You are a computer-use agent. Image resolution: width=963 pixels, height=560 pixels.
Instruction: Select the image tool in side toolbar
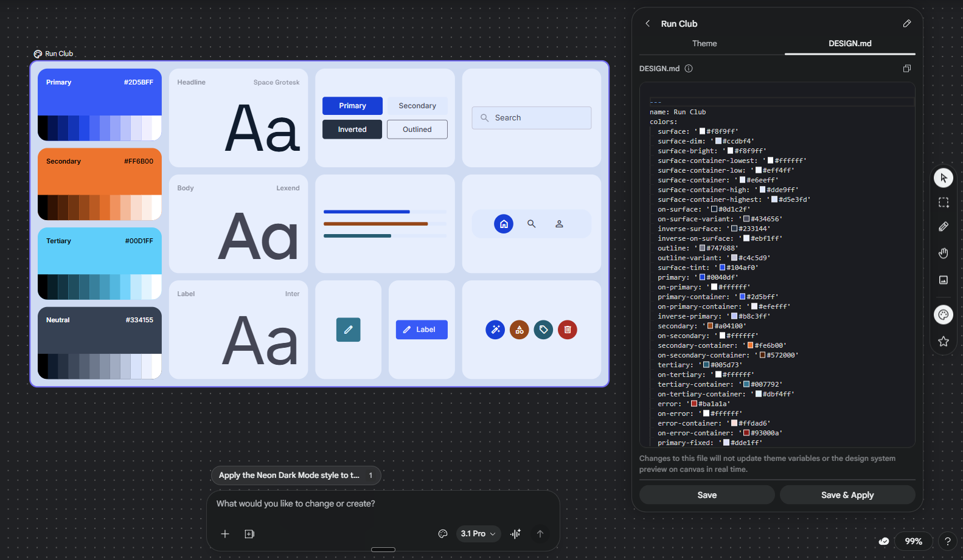tap(944, 280)
